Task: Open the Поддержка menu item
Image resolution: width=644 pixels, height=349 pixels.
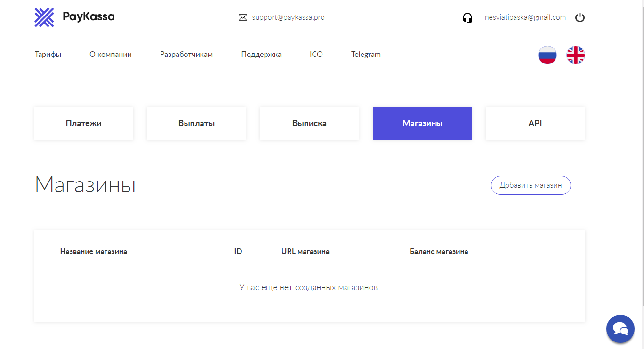Action: (x=261, y=54)
